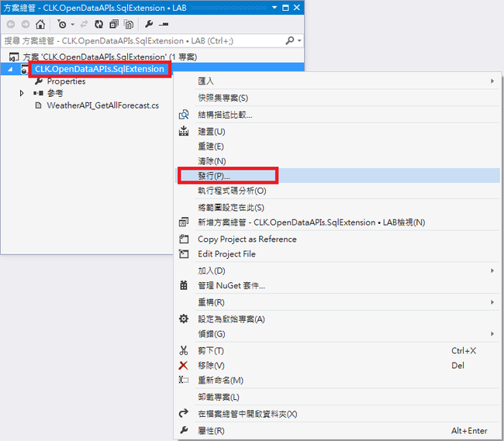Collapse the CLK.OpenDataAPIs.SqlExtension project node
The width and height of the screenshot is (504, 441).
pos(10,69)
